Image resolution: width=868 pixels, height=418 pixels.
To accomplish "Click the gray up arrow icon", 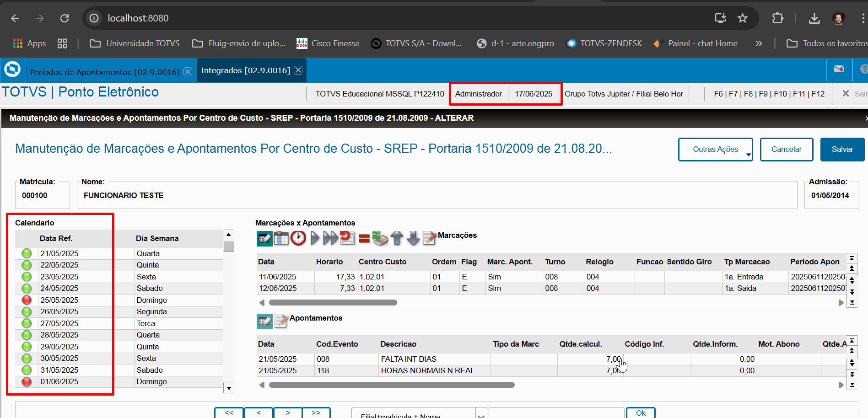I will click(397, 238).
